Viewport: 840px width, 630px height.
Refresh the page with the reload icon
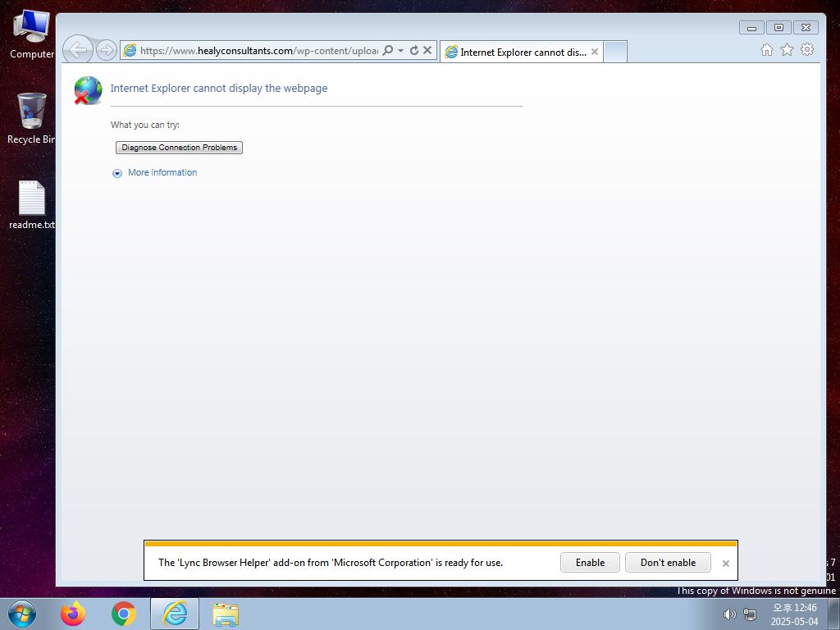(x=414, y=50)
